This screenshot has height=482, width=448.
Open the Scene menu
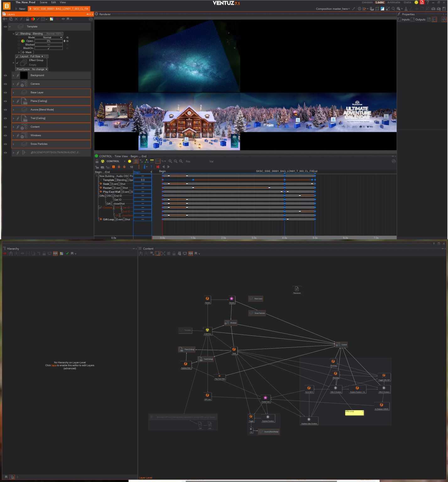tap(43, 2)
